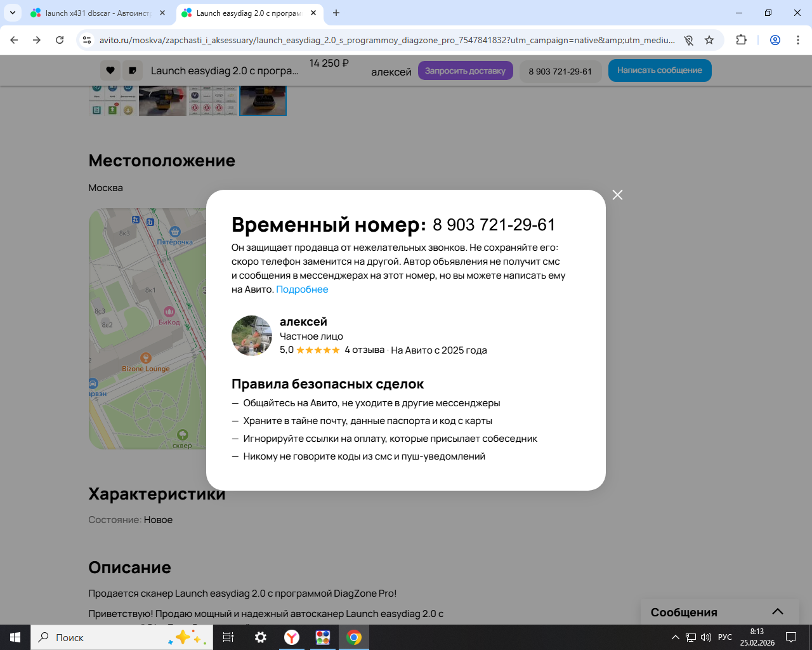
Task: Click the 8 903 721-29-61 header button
Action: (560, 71)
